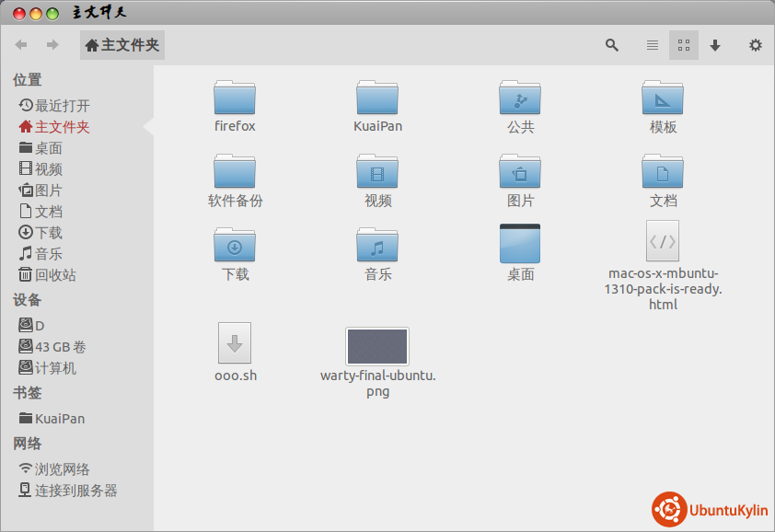Select the mac-os-x-mbuntu html file

click(x=663, y=242)
